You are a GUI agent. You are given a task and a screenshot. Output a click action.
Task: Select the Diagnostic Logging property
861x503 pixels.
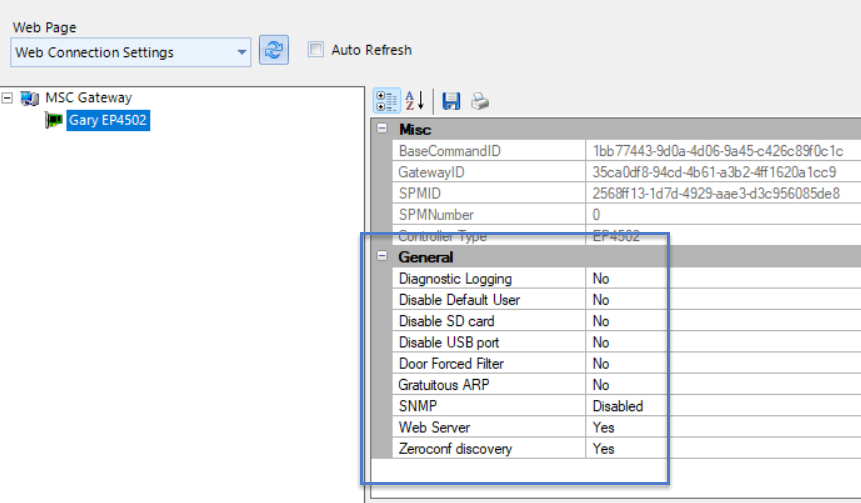tap(455, 278)
